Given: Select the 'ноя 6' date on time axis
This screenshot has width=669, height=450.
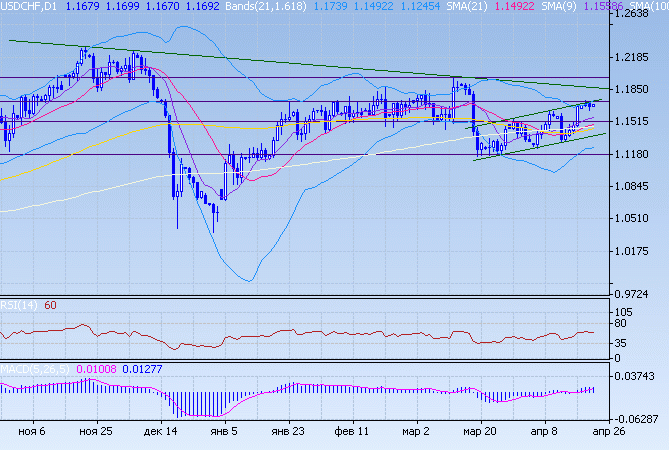Looking at the screenshot, I should 30,431.
